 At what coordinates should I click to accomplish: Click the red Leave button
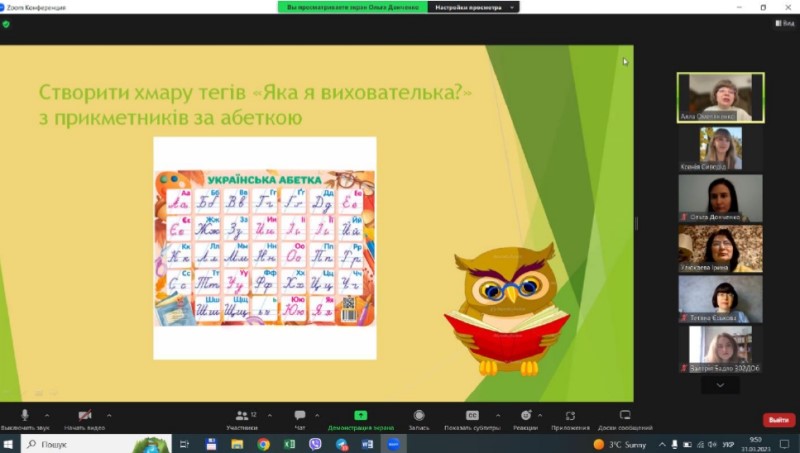point(778,420)
